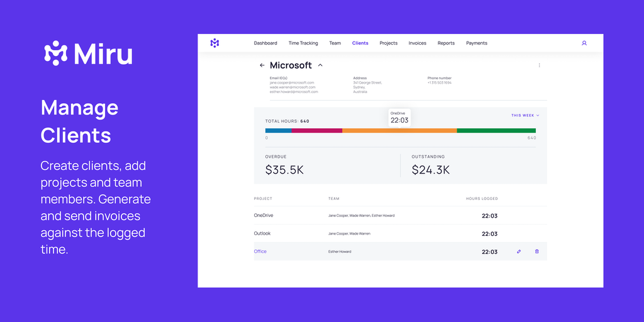Open the Projects tab

click(389, 43)
